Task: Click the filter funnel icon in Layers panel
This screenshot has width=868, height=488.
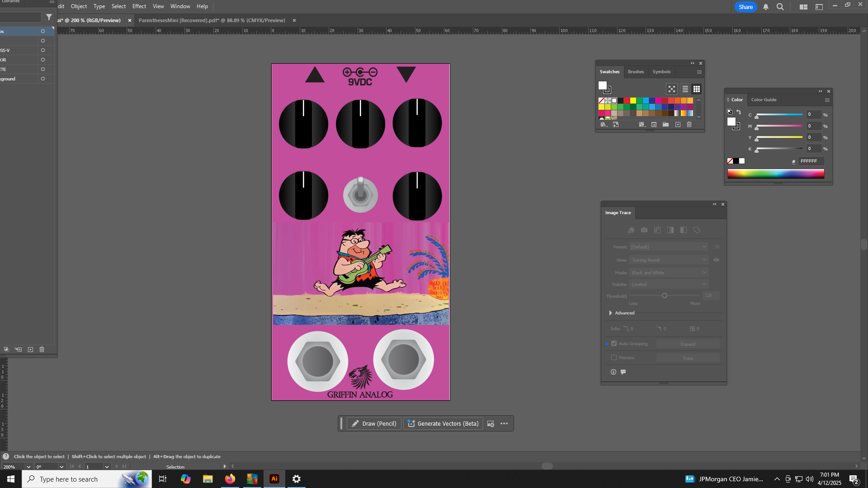Action: pyautogui.click(x=49, y=17)
